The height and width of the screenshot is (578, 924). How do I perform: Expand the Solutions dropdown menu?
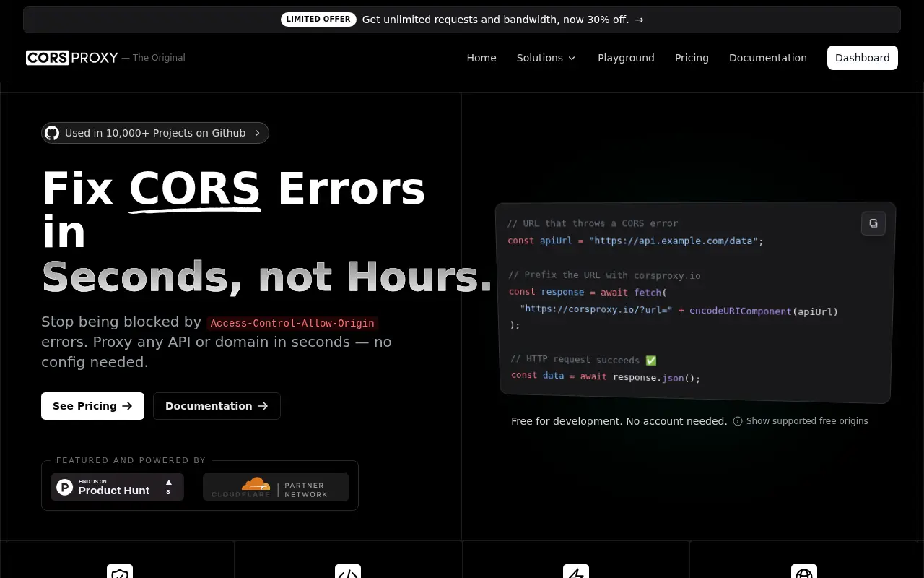(546, 58)
